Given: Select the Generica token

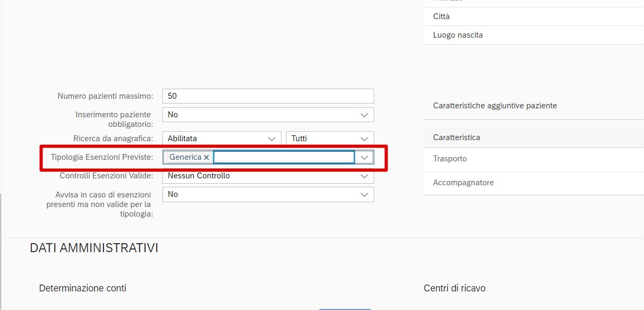Looking at the screenshot, I should (185, 157).
